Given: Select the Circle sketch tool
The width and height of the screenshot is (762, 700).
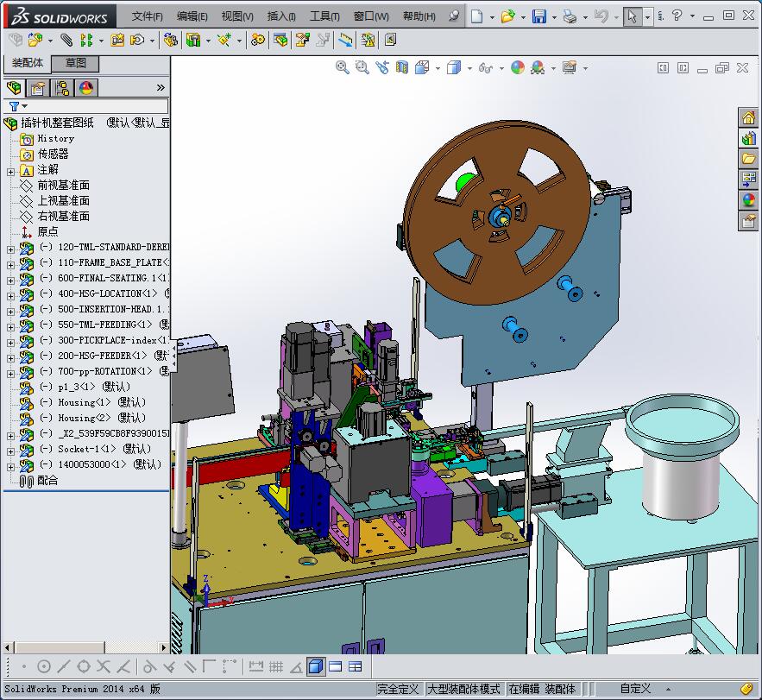Looking at the screenshot, I should [44, 666].
